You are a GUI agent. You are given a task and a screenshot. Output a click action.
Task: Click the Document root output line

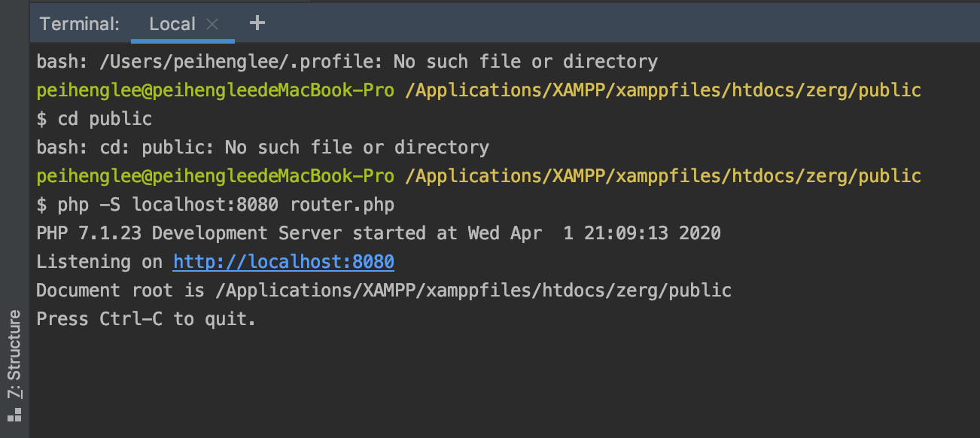click(383, 290)
